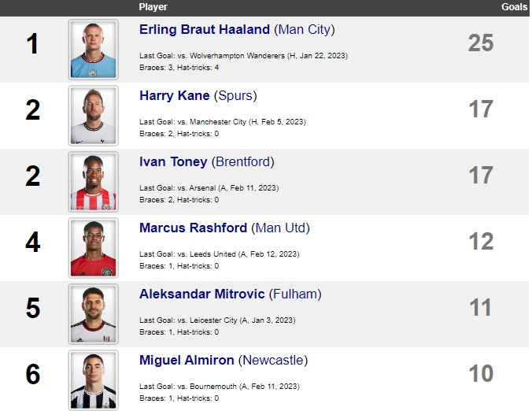
Task: Select the Player column header
Action: coord(153,7)
